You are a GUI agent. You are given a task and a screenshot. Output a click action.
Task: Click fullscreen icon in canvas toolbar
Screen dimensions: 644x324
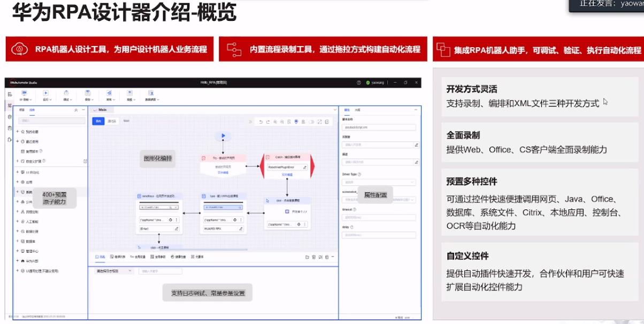319,122
